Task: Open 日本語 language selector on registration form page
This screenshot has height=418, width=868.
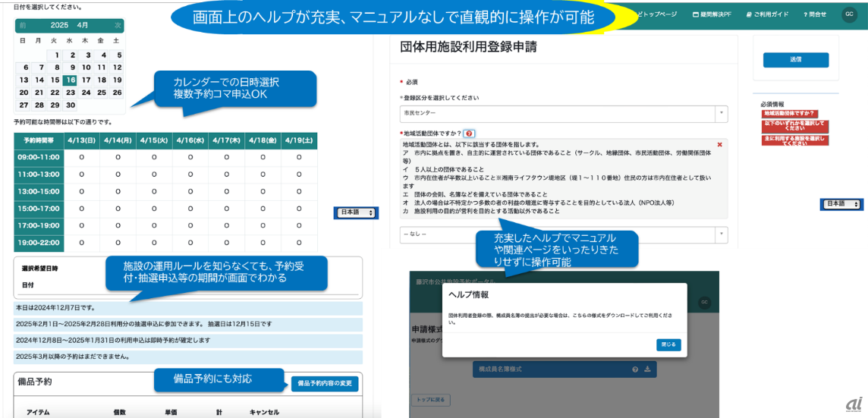Action: (842, 204)
